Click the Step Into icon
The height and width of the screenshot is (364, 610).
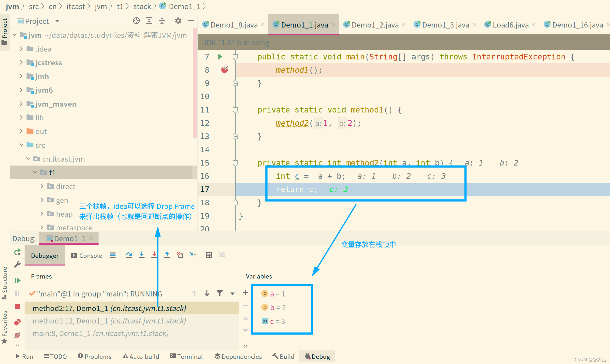(x=142, y=255)
